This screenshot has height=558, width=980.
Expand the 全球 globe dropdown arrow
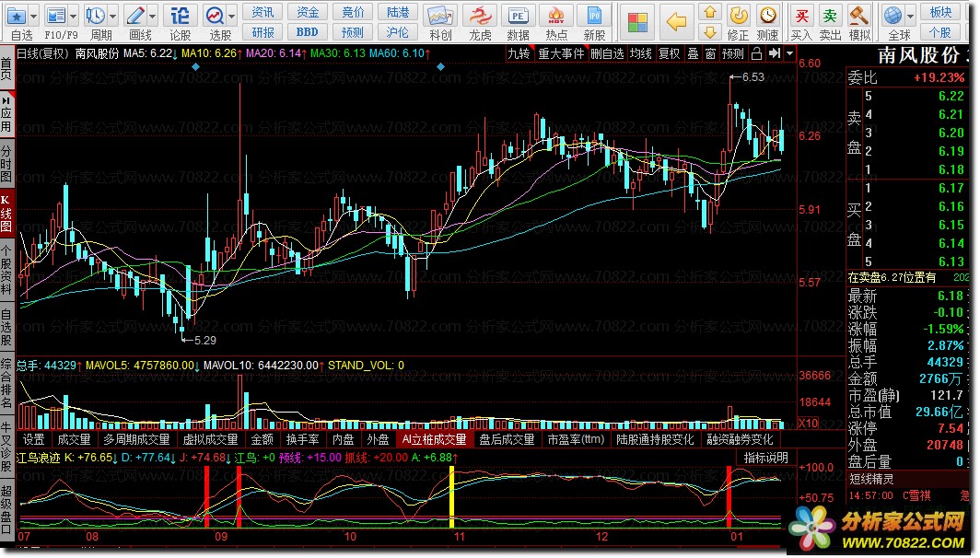click(910, 17)
